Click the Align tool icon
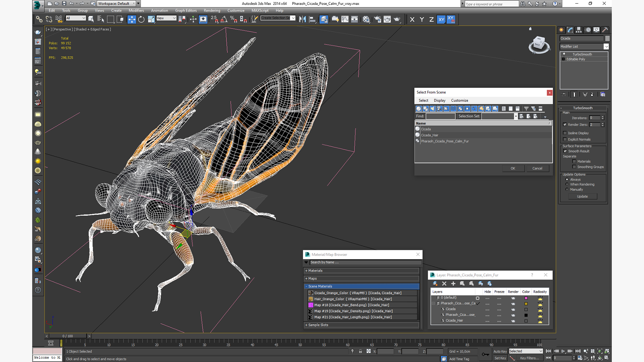This screenshot has width=644, height=362. (312, 19)
